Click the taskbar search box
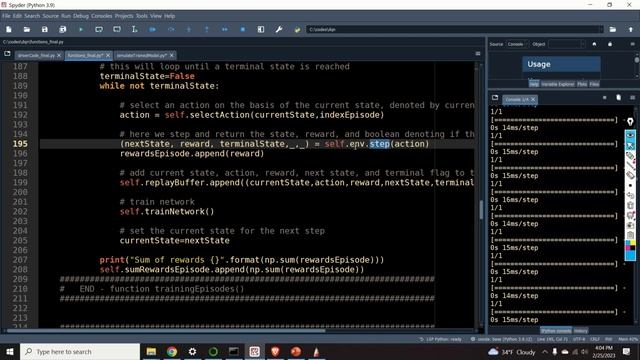Image resolution: width=640 pixels, height=360 pixels. click(x=80, y=351)
